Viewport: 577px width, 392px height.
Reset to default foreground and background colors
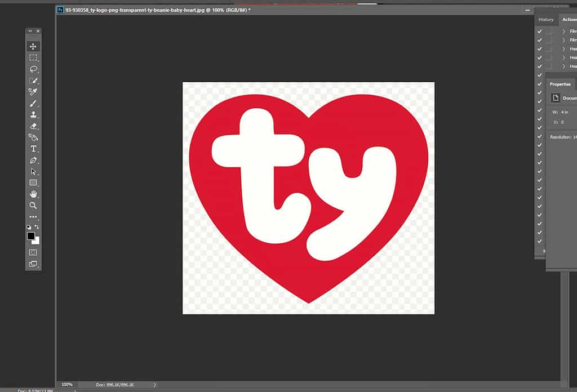coord(29,227)
